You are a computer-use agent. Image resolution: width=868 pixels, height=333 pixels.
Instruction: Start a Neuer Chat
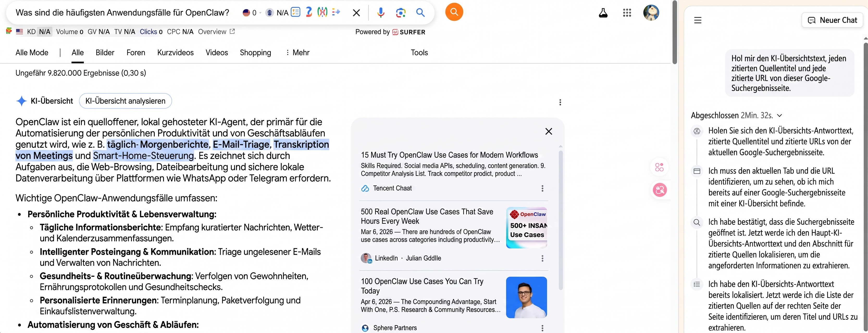[x=832, y=20]
